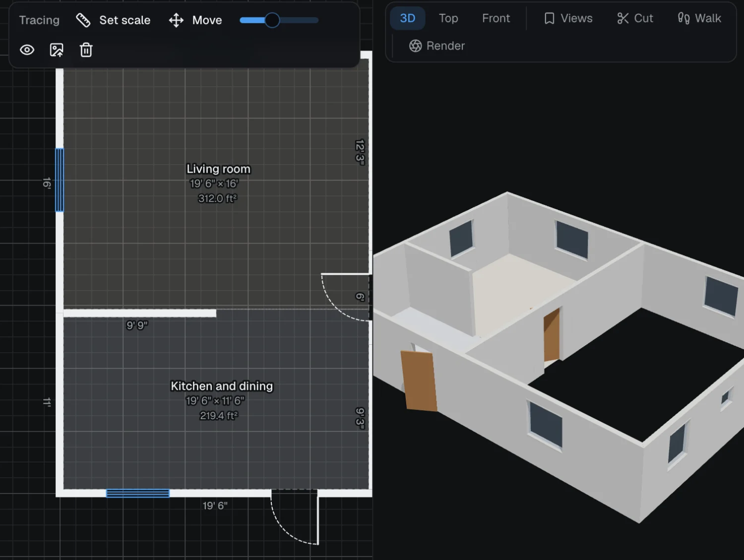Click the Tracing label
The width and height of the screenshot is (744, 560).
39,20
